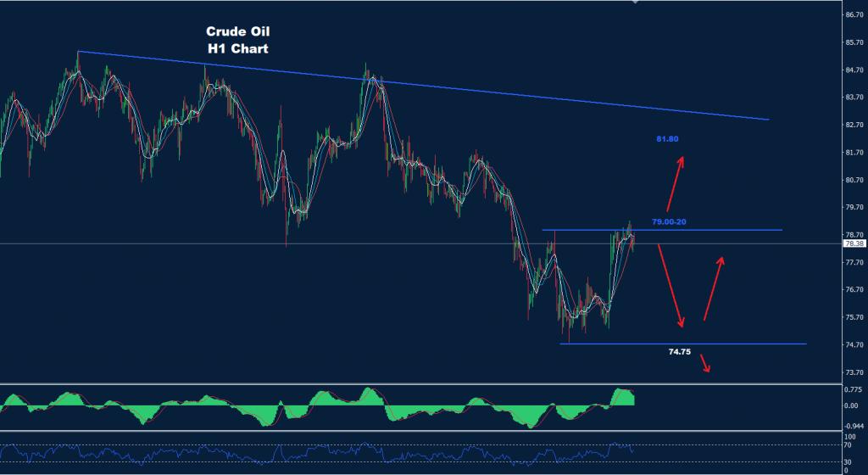The image size is (868, 475).
Task: Click the 0.00 oscillator zero-line value
Action: pyautogui.click(x=851, y=405)
